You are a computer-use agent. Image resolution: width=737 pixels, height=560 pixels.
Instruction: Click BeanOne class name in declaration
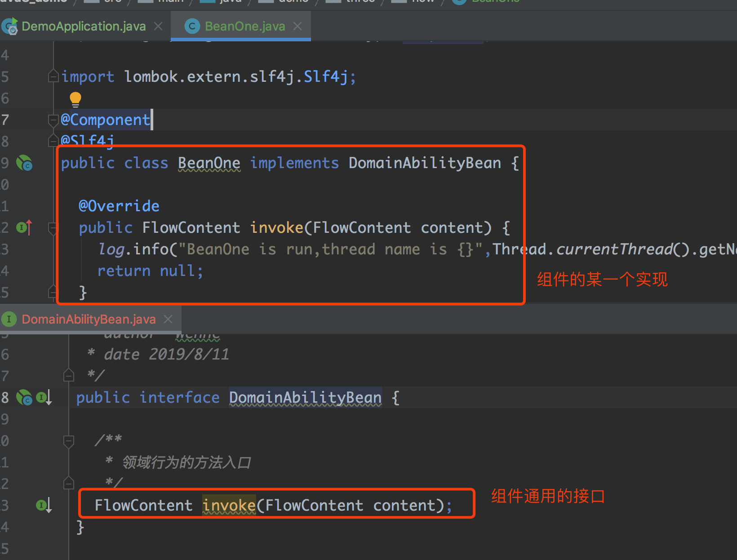click(209, 163)
